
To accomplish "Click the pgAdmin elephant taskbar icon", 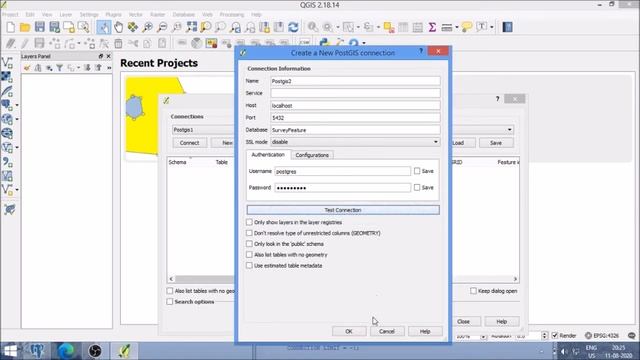I will [38, 351].
